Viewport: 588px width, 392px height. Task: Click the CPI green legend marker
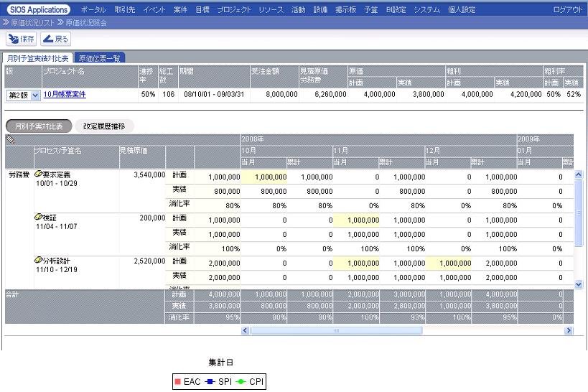pos(241,382)
